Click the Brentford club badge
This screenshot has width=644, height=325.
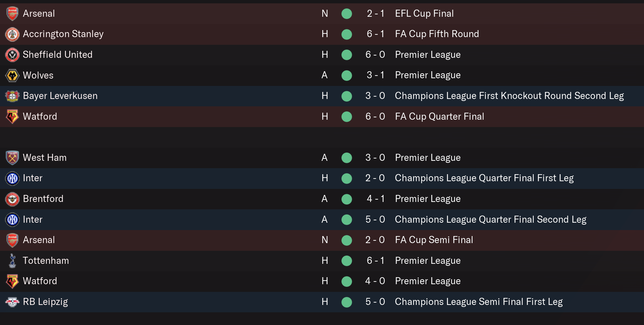[x=12, y=199]
